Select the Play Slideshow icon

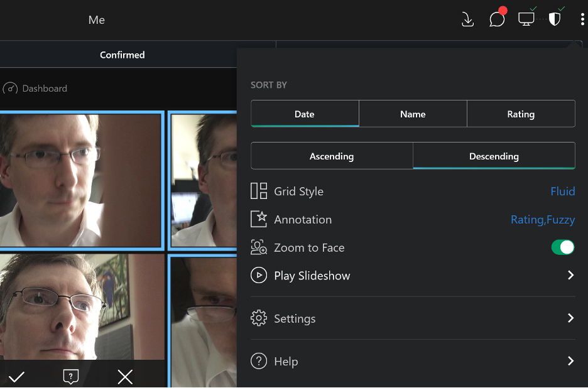coord(258,275)
